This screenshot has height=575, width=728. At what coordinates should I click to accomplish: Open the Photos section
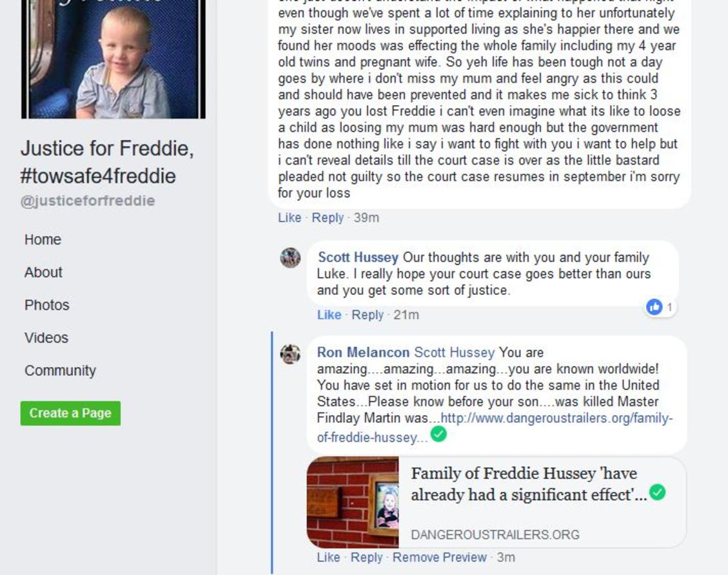coord(47,305)
